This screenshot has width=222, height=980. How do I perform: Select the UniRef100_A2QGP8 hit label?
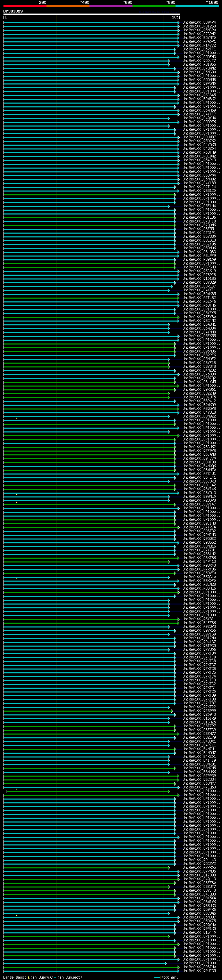coord(199,501)
